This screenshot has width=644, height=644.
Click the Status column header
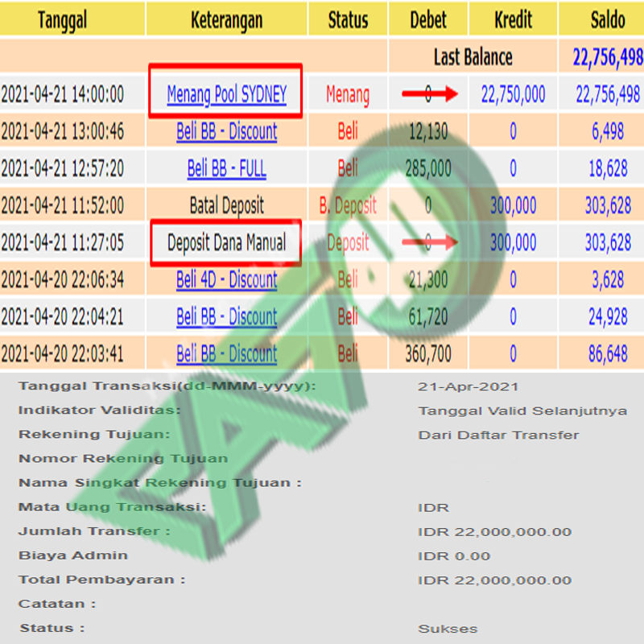[348, 19]
